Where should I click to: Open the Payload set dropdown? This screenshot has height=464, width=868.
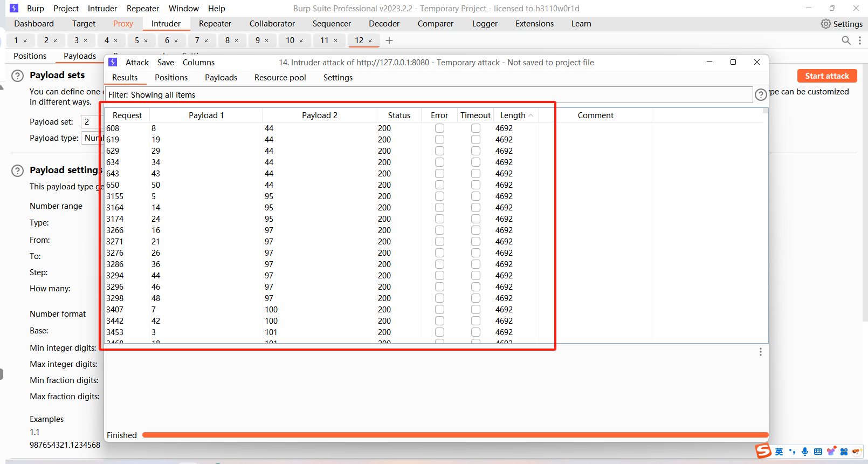(x=92, y=122)
